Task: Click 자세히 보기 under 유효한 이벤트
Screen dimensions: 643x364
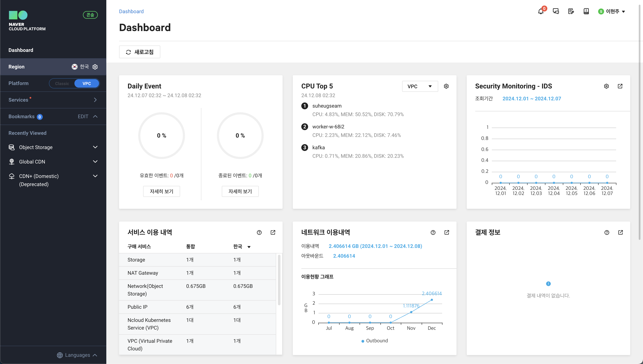Action: point(162,191)
